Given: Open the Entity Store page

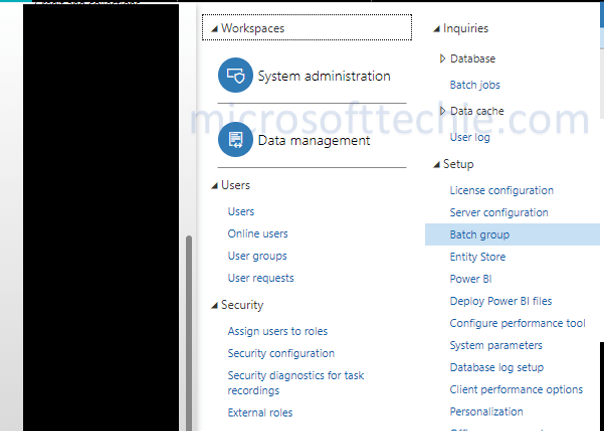Looking at the screenshot, I should tap(477, 257).
